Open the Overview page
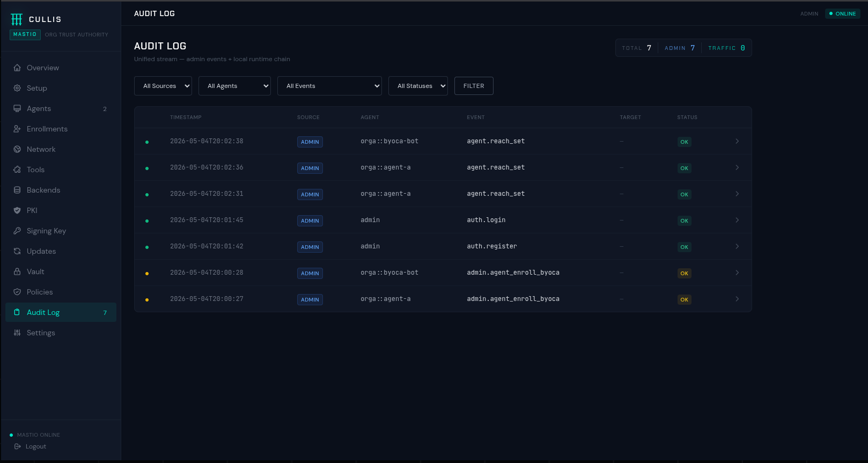868x463 pixels. click(61, 68)
